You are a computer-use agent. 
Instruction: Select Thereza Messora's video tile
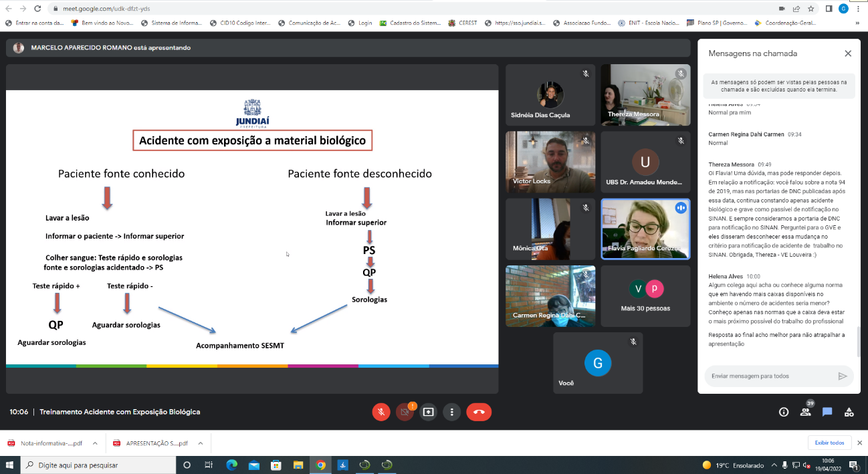point(645,95)
